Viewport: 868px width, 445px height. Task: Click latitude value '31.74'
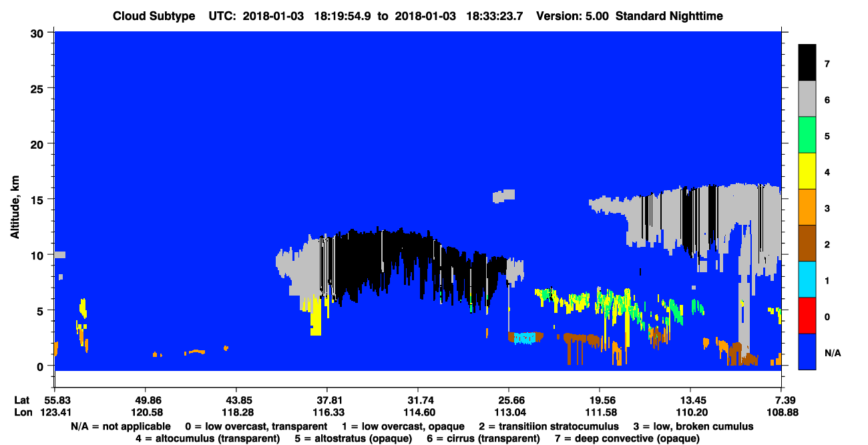point(418,400)
